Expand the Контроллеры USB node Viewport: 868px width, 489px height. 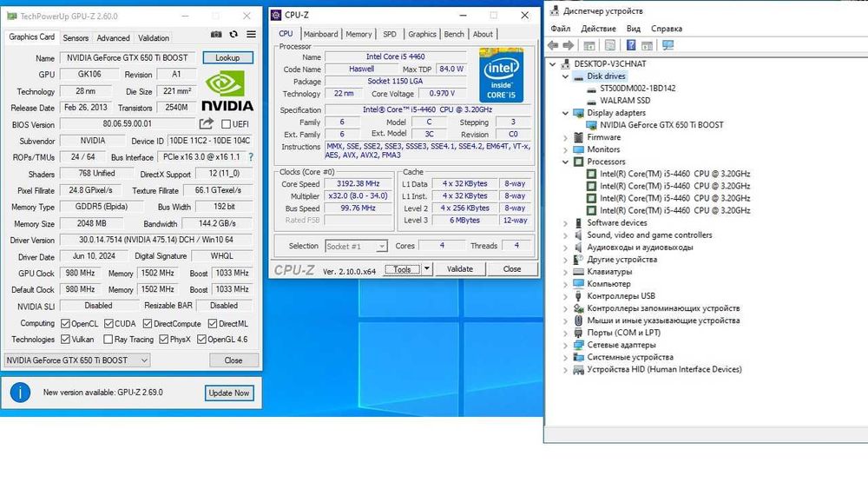[565, 296]
